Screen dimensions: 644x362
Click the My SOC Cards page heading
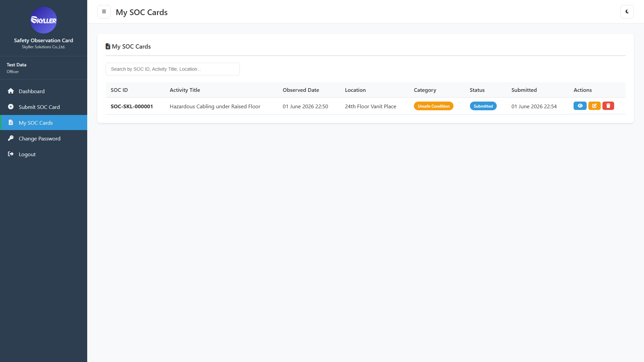coord(142,12)
